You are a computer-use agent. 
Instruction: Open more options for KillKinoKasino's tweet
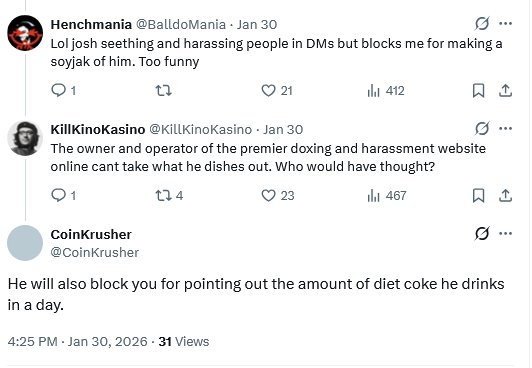506,129
